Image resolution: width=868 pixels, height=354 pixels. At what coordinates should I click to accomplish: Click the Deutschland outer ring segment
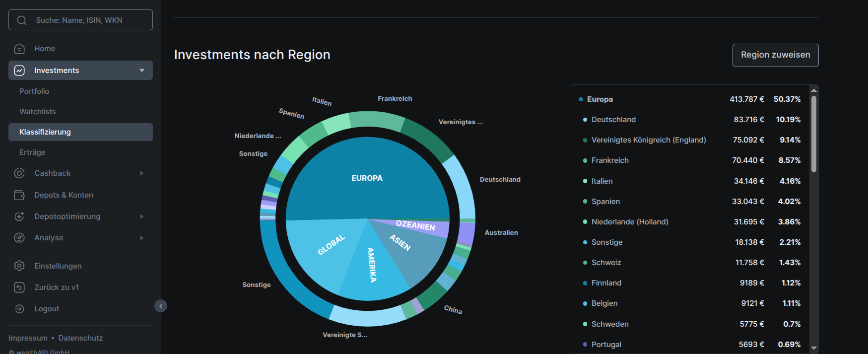tap(463, 186)
